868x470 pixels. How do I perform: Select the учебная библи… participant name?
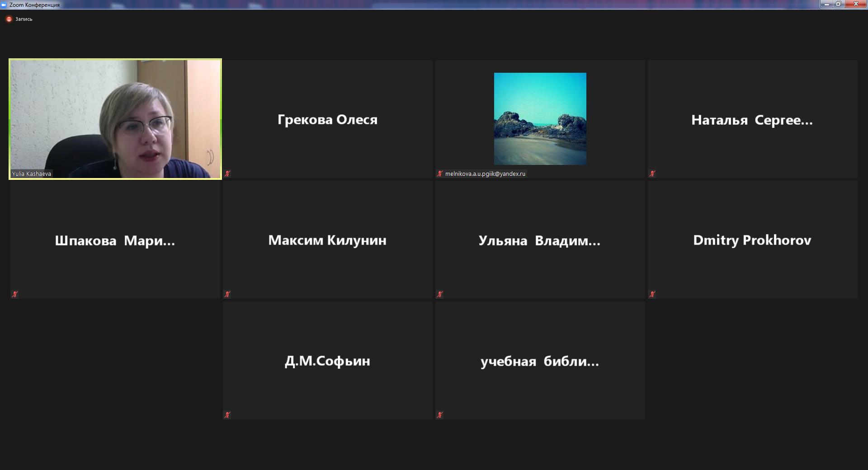click(x=540, y=361)
